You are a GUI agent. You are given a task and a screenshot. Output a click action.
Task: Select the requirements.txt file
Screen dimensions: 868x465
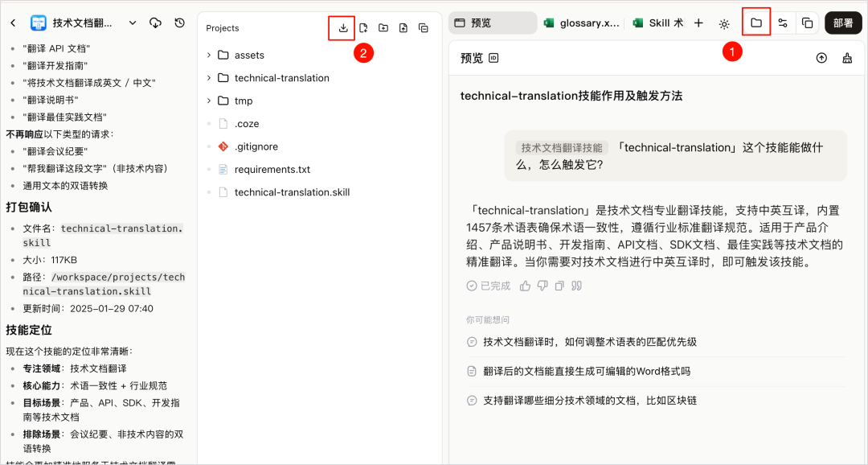click(x=272, y=169)
